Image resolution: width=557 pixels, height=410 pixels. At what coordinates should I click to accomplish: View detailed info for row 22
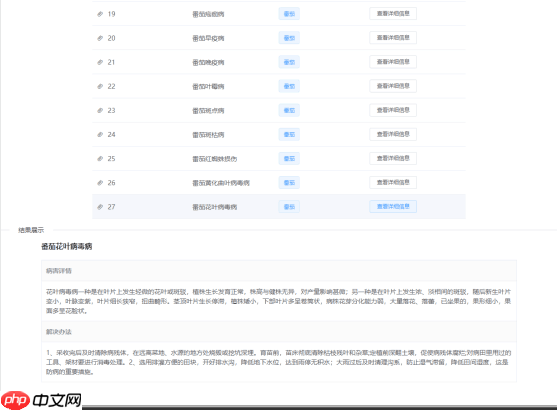pos(393,86)
